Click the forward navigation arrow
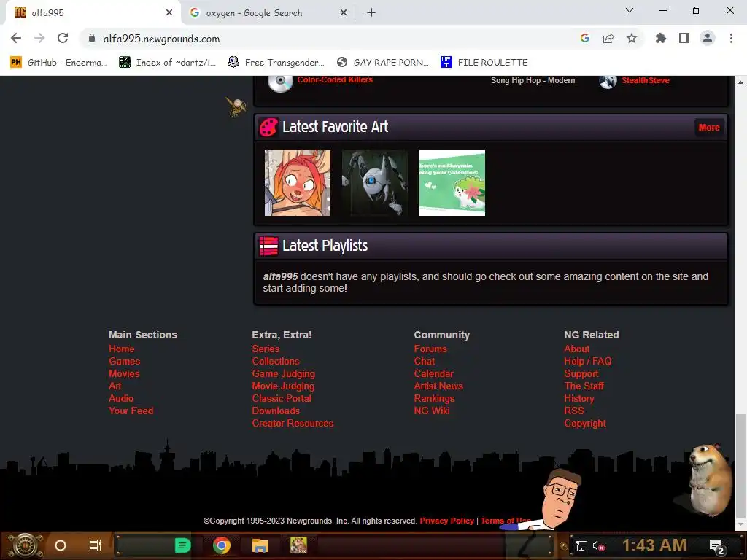Screen dimensions: 747x560 click(39, 38)
